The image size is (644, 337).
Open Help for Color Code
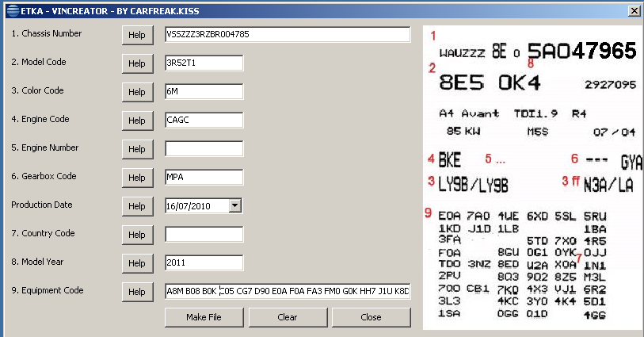pyautogui.click(x=138, y=92)
